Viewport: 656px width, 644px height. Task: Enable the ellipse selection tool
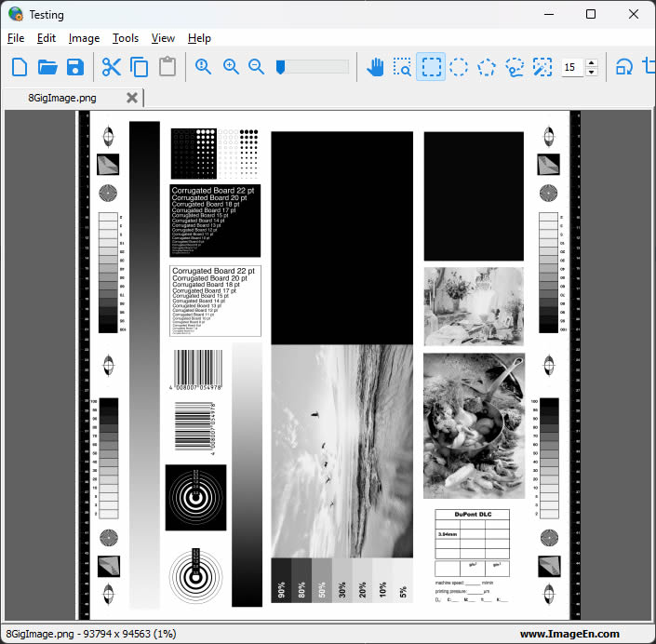point(459,67)
